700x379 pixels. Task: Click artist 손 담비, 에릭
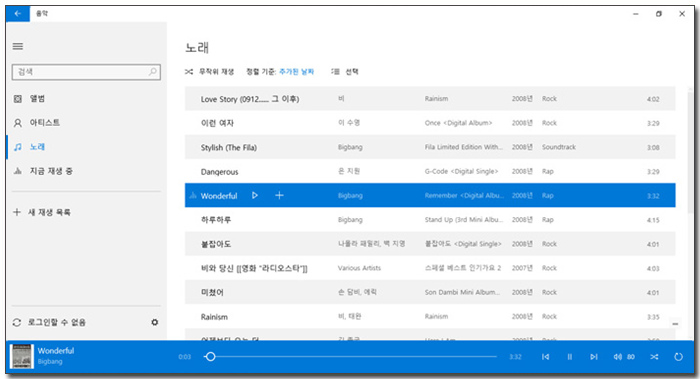pos(357,292)
